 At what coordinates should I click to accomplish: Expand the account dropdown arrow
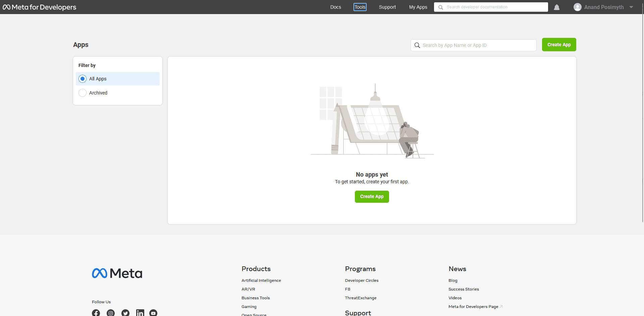[x=631, y=7]
